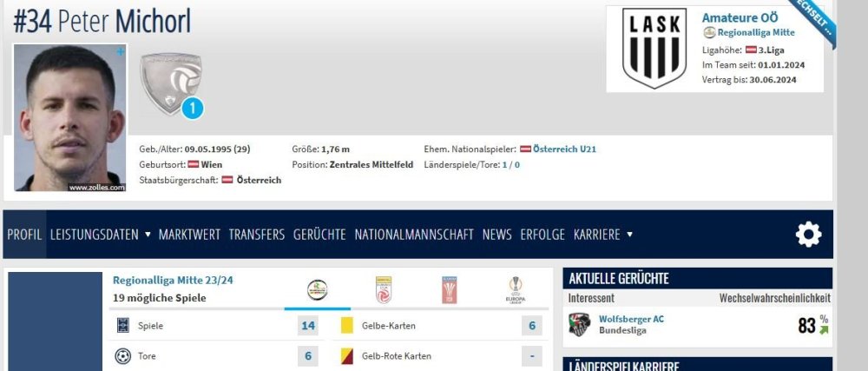868x371 pixels.
Task: Click the Österreich U21 link
Action: point(564,149)
